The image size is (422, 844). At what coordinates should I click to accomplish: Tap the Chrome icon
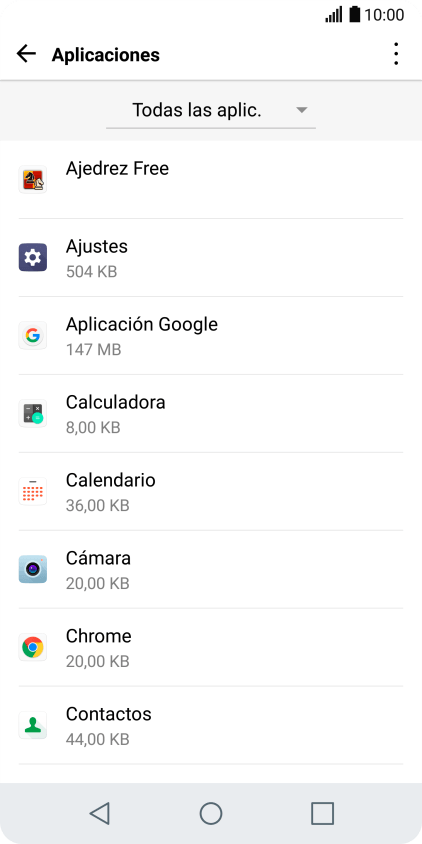point(33,647)
